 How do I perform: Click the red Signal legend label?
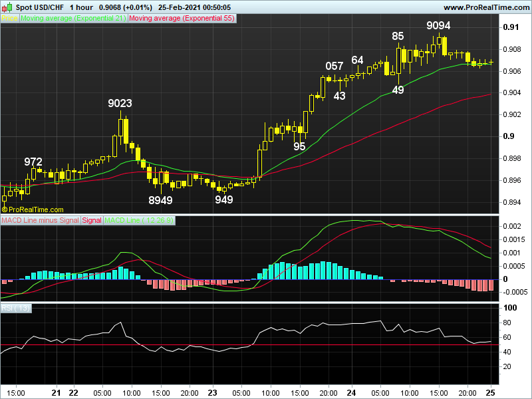(x=92, y=220)
